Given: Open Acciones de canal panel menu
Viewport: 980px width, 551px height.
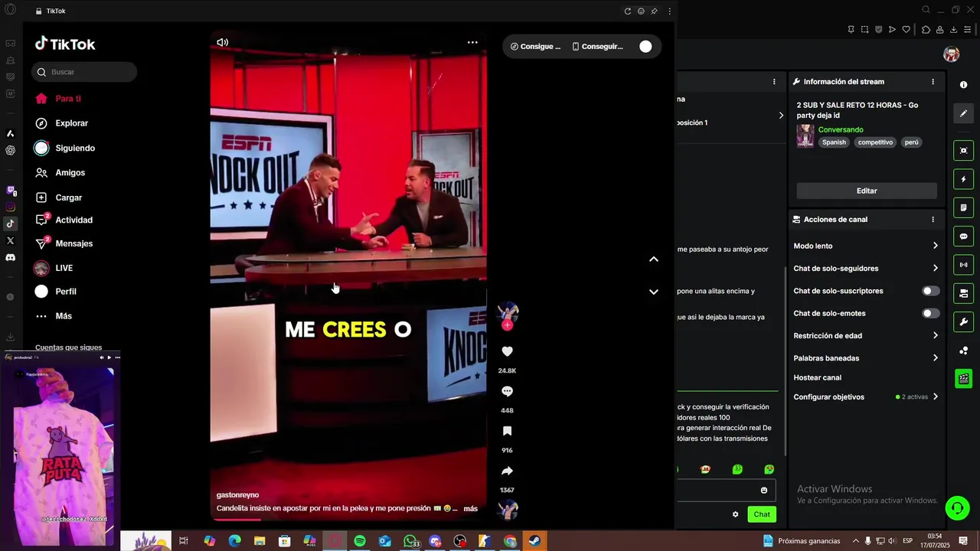Looking at the screenshot, I should click(x=933, y=220).
